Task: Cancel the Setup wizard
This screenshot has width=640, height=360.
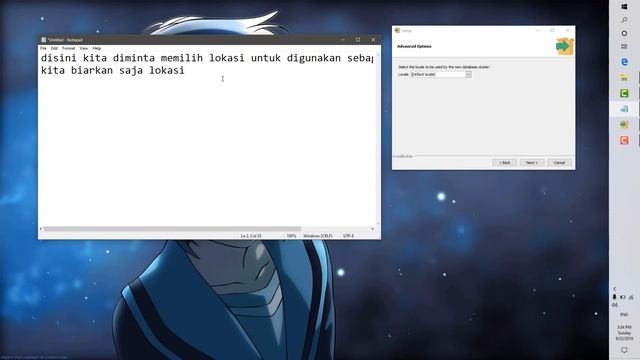Action: (559, 162)
